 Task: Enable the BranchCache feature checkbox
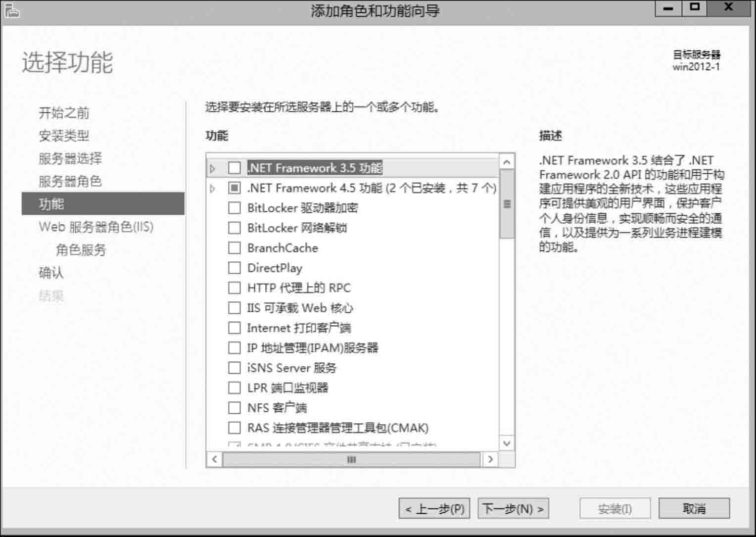coord(235,247)
